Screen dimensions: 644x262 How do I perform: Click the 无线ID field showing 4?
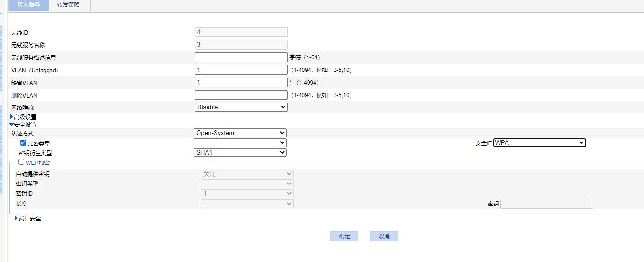[241, 32]
